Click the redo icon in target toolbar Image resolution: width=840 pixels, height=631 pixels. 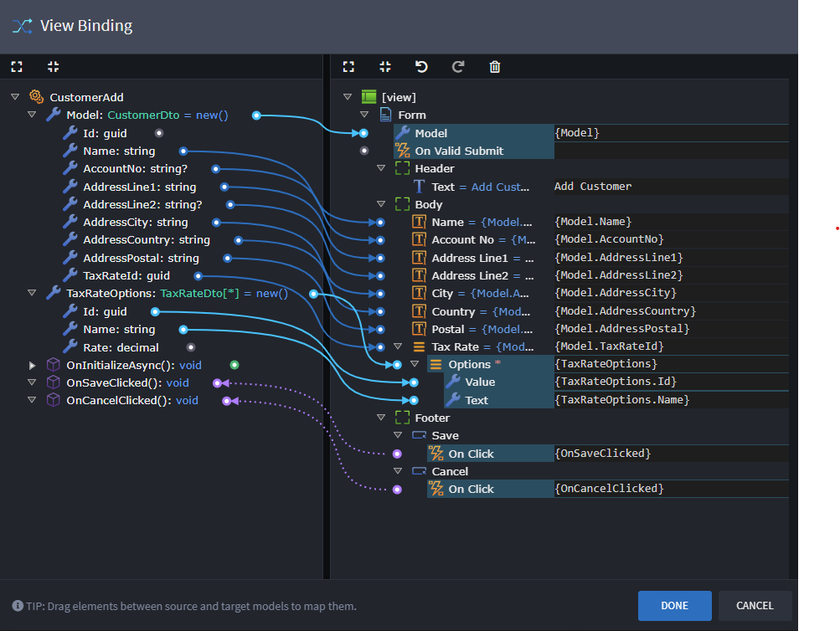click(458, 67)
